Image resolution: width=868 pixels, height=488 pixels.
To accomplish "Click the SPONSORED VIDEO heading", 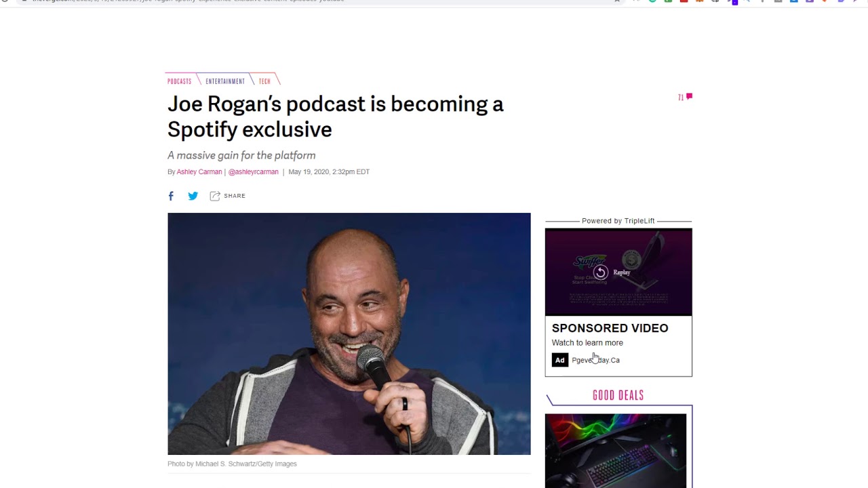I will (x=610, y=328).
